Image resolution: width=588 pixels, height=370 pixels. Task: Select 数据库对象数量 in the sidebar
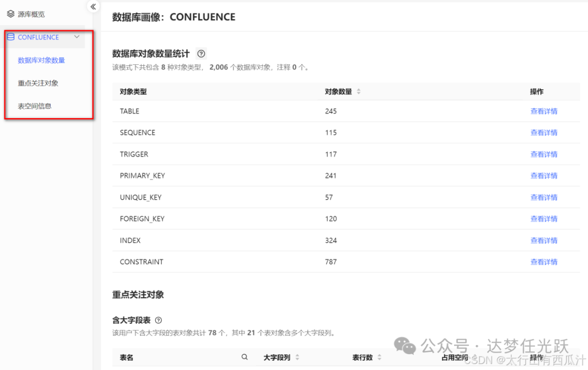[x=41, y=60]
